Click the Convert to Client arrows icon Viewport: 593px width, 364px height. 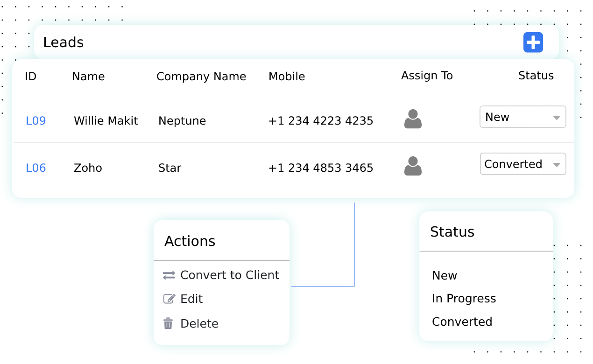coord(169,275)
